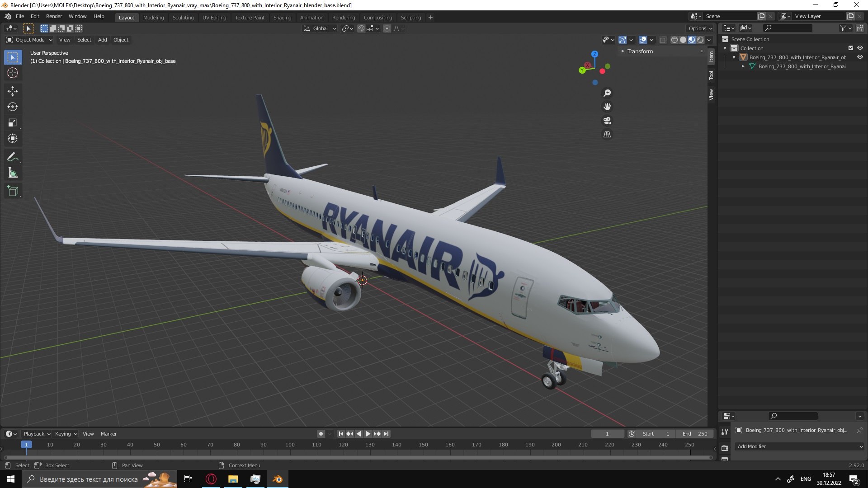Toggle viewport gizmos visibility
868x488 pixels.
coord(623,40)
